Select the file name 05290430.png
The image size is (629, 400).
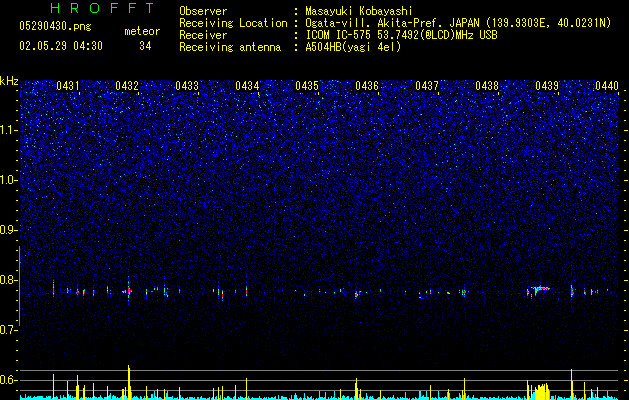click(x=55, y=27)
